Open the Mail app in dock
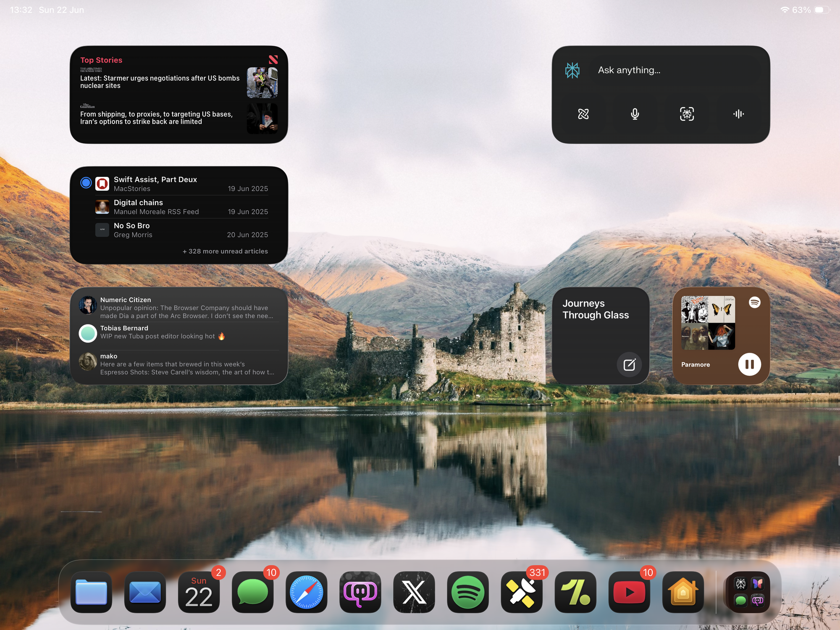840x630 pixels. (145, 592)
